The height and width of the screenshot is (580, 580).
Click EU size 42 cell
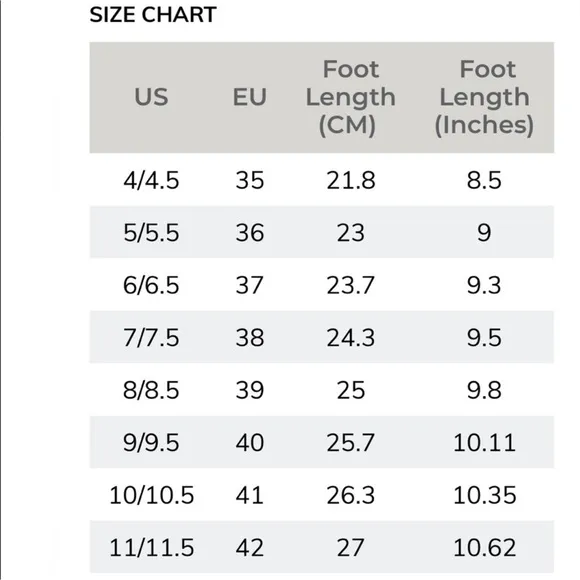coord(250,548)
